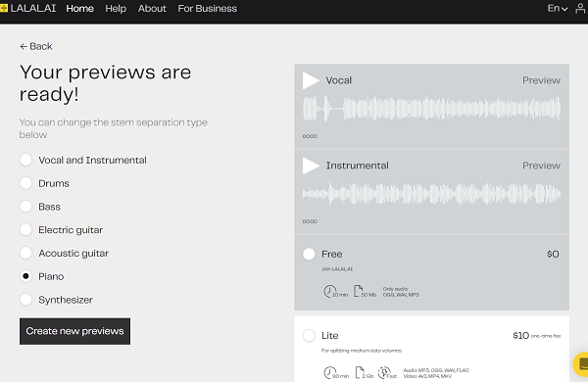Click the Instrumental track title
The image size is (588, 382).
tap(358, 166)
